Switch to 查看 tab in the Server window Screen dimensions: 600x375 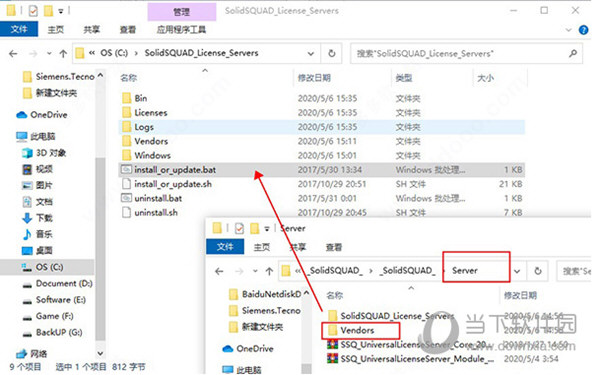click(x=334, y=247)
